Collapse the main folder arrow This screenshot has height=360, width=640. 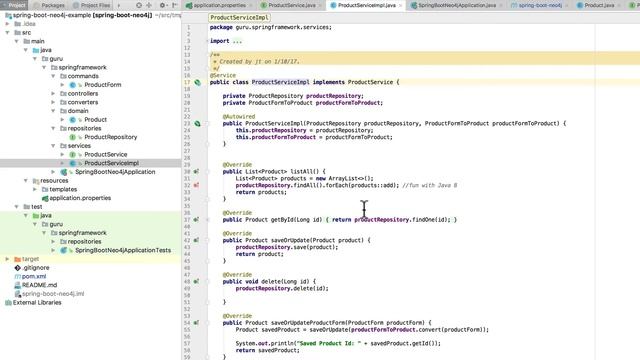[17, 41]
